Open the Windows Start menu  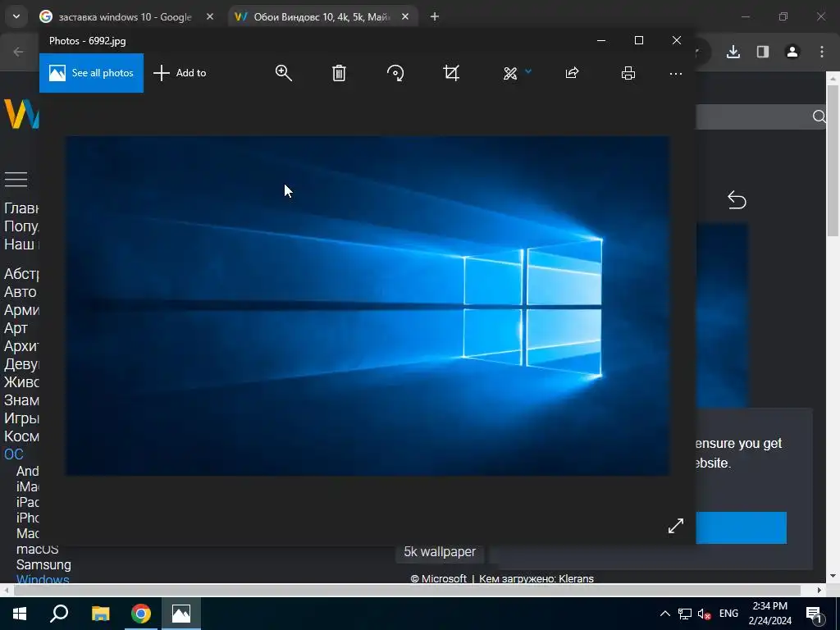click(20, 614)
